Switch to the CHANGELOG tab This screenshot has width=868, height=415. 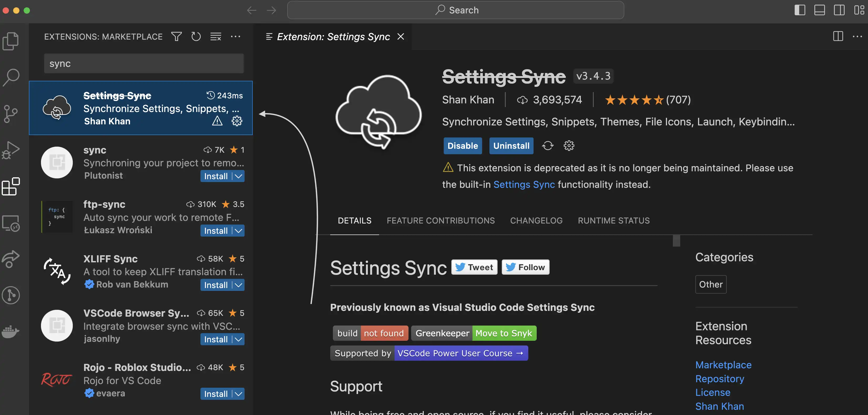coord(536,221)
